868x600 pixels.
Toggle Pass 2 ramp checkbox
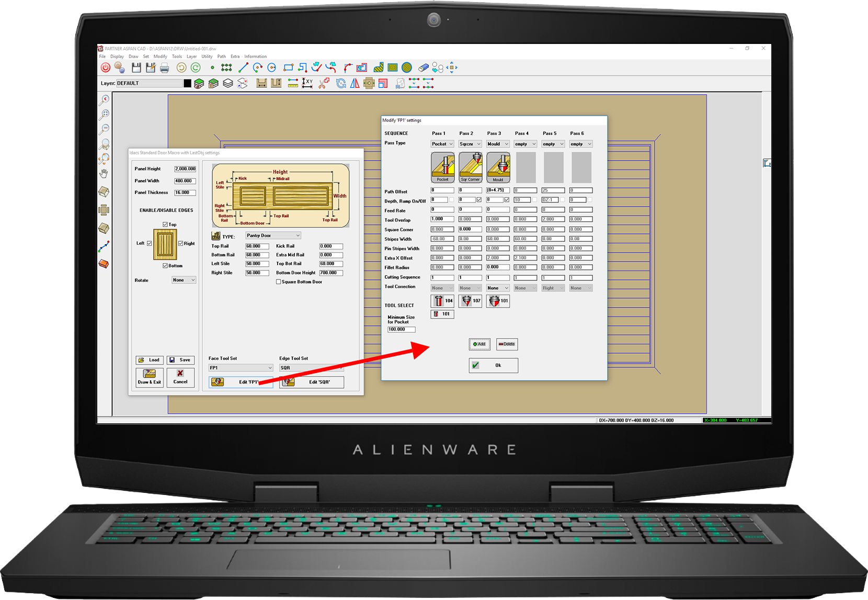[x=479, y=200]
